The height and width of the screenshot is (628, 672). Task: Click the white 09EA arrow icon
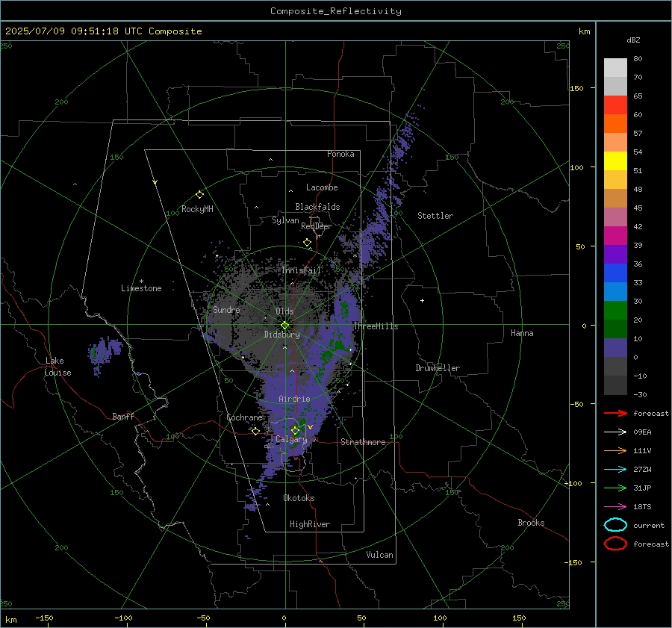[x=615, y=432]
